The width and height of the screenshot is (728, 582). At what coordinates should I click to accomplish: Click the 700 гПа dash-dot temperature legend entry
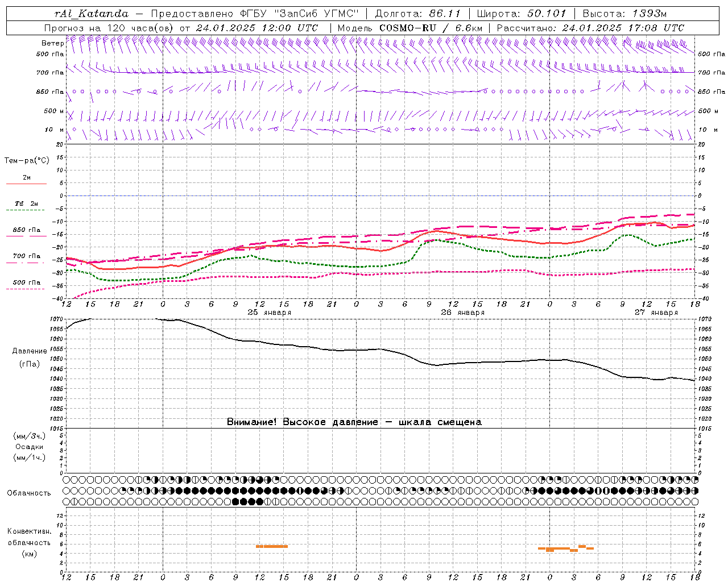(x=26, y=259)
